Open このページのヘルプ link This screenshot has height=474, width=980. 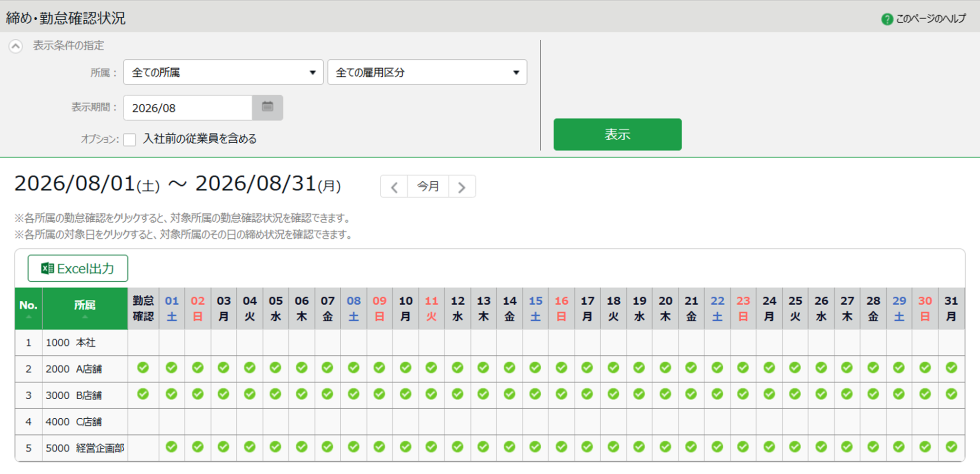point(931,19)
